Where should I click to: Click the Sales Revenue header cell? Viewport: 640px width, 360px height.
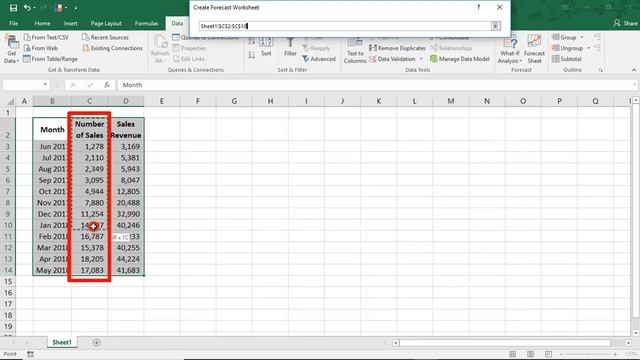click(x=126, y=129)
